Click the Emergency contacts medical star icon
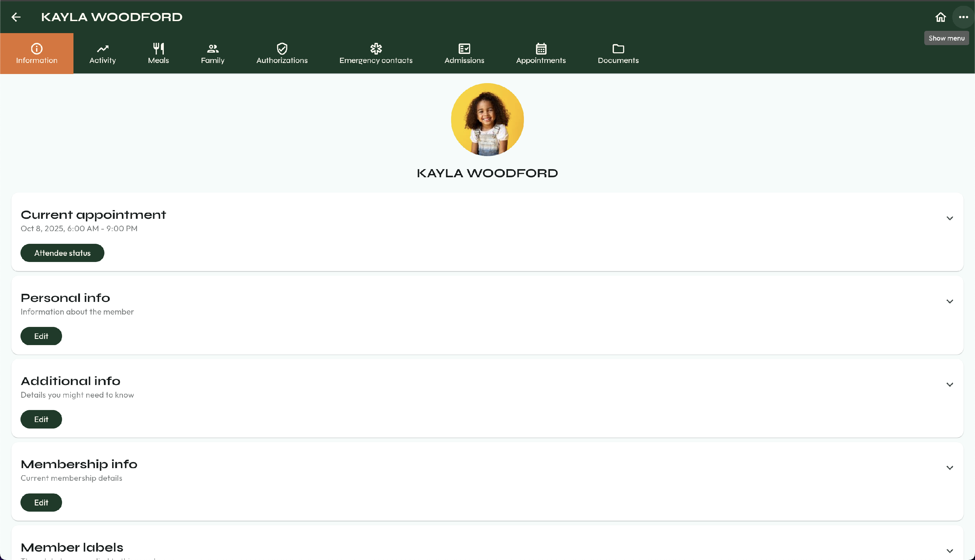Image resolution: width=975 pixels, height=560 pixels. (x=376, y=48)
